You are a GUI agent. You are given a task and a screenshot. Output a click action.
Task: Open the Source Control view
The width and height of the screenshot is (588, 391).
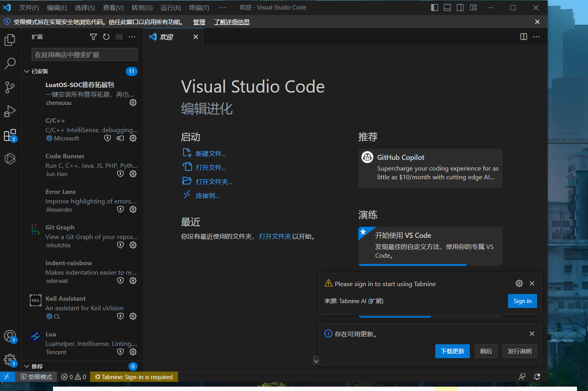[x=10, y=87]
